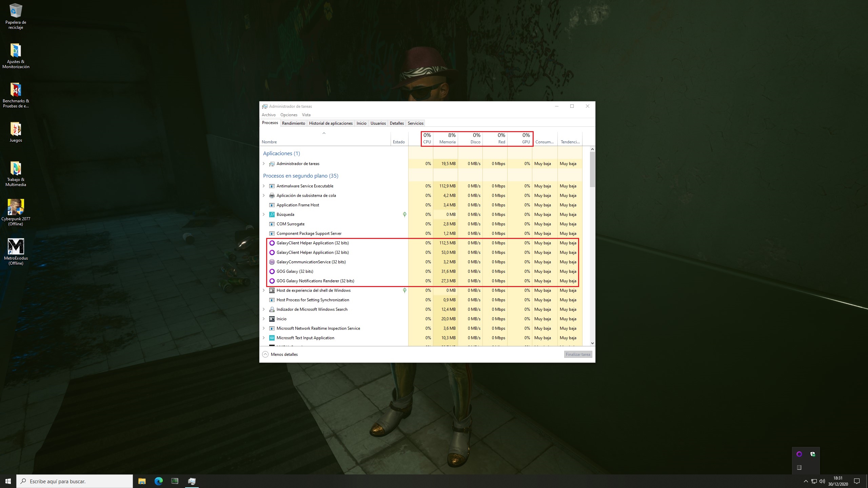Expand the Aplicación de subsistema de cola row

[x=264, y=196]
